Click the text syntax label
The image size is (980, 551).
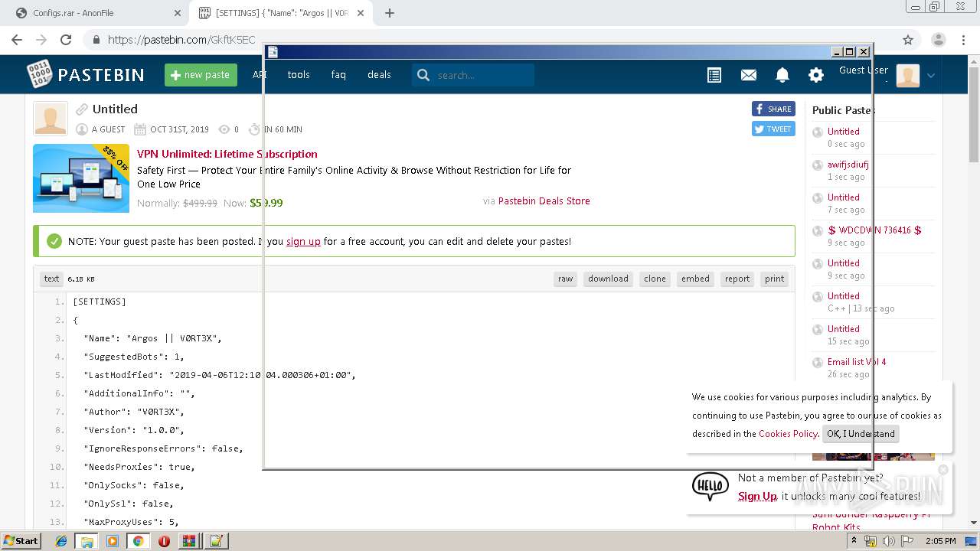(x=51, y=279)
